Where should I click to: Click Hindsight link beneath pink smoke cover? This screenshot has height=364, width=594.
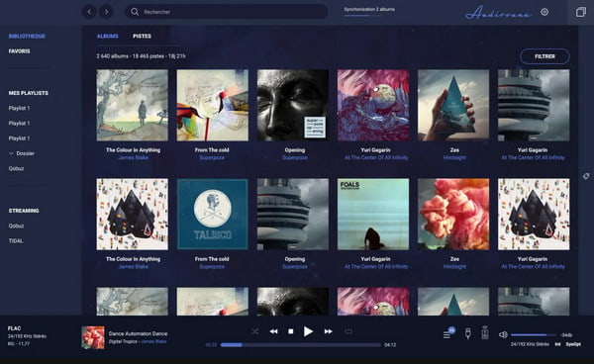tap(454, 266)
